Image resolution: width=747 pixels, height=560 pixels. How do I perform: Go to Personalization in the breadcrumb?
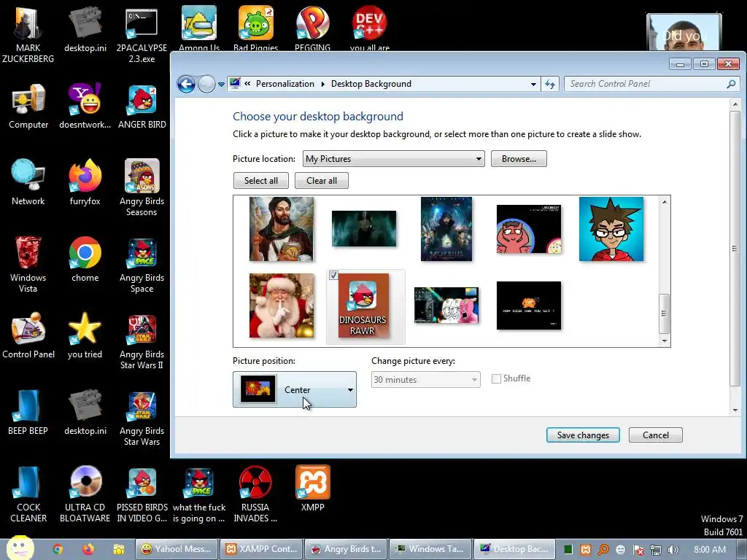point(285,84)
